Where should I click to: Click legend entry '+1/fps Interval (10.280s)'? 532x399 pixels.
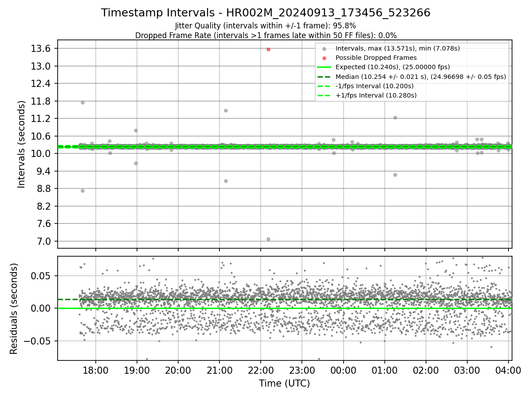(376, 95)
